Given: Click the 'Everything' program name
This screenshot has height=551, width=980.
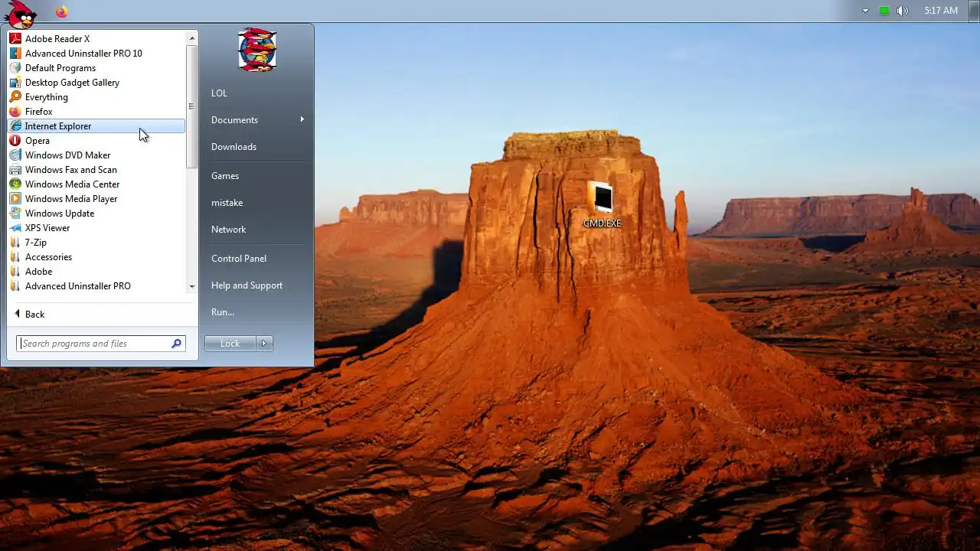Looking at the screenshot, I should [47, 97].
